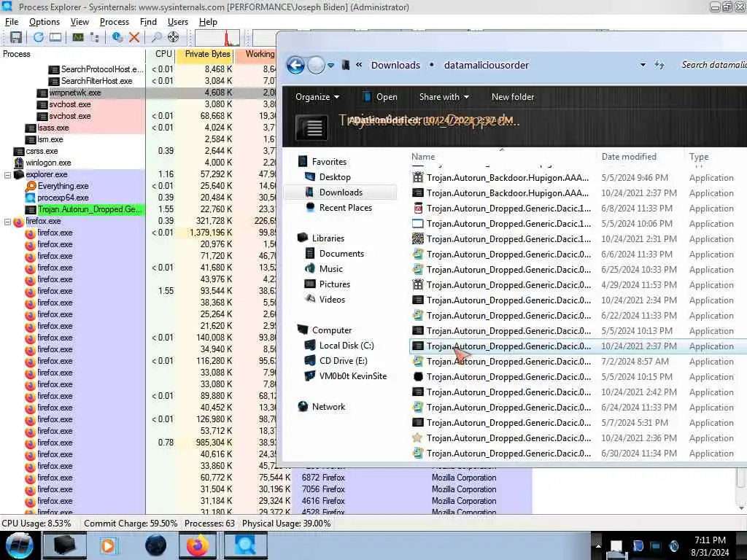747x560 pixels.
Task: Open Recent Places in the navigation pane
Action: click(345, 208)
